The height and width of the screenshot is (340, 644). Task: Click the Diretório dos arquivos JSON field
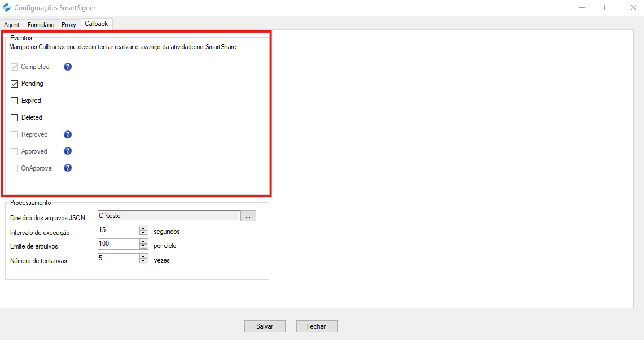point(168,216)
